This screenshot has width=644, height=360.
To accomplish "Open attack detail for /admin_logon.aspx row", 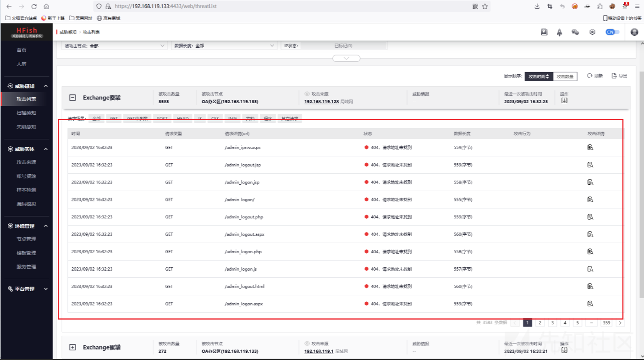I will click(x=590, y=304).
